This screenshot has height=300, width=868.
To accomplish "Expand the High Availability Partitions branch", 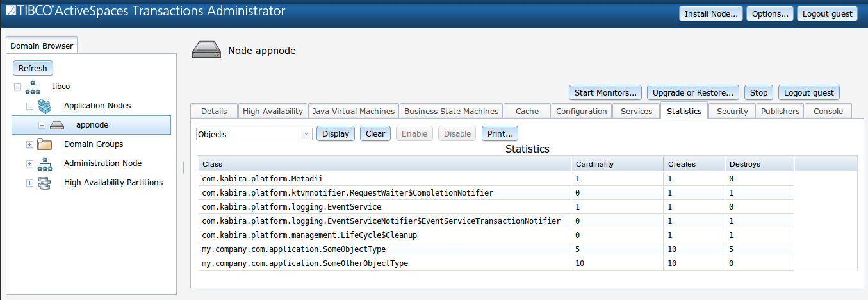I will point(29,183).
